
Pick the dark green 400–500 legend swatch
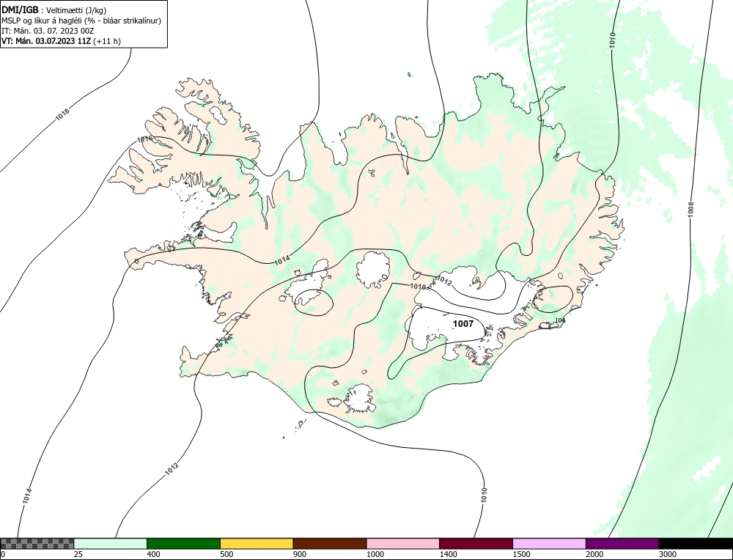pos(183,543)
